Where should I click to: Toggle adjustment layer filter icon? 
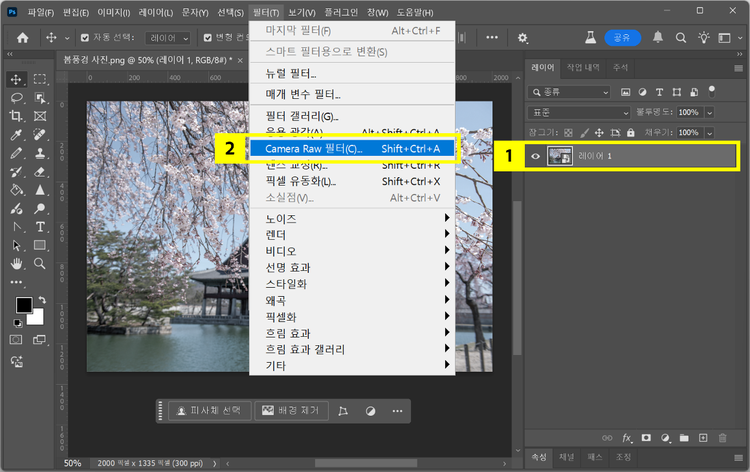click(x=642, y=92)
